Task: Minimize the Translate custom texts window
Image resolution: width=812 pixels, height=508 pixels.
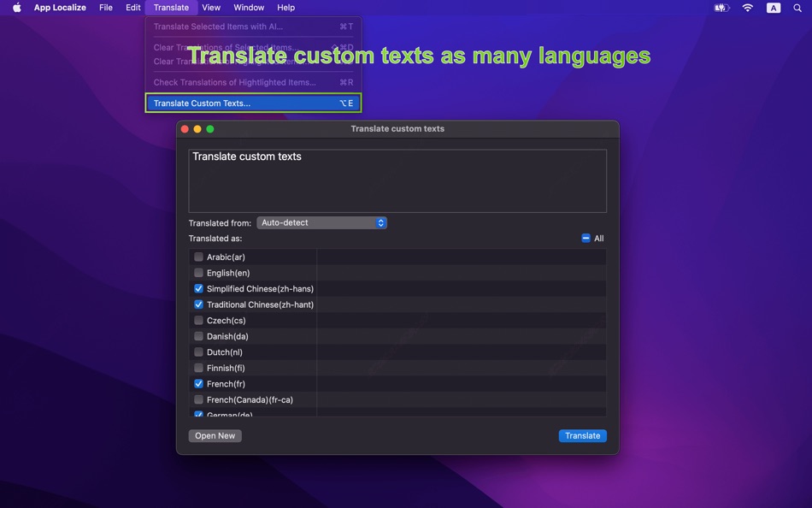Action: point(197,129)
